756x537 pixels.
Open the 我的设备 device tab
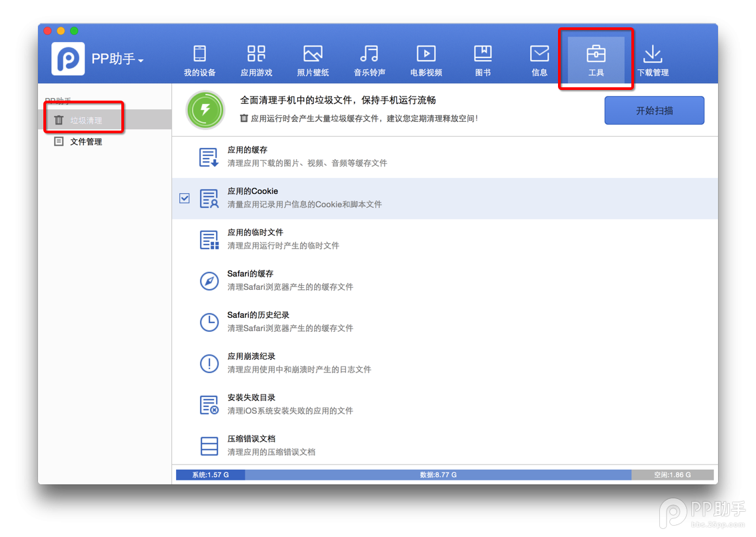click(x=199, y=60)
